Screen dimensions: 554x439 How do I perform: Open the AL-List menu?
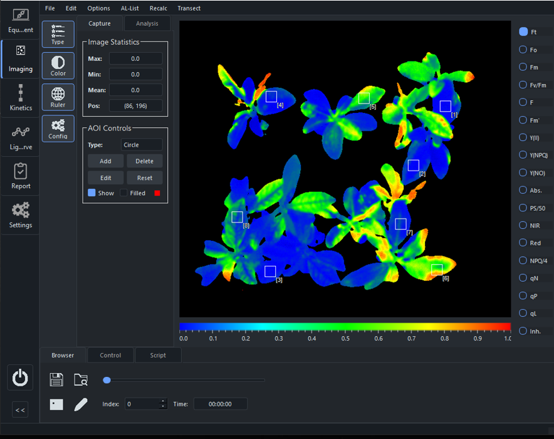point(130,8)
